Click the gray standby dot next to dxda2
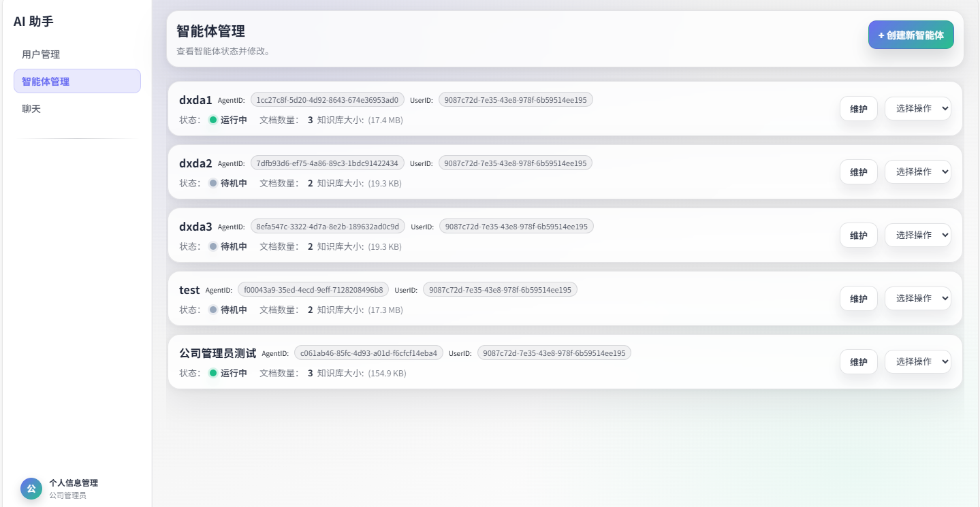The image size is (980, 507). pyautogui.click(x=212, y=183)
